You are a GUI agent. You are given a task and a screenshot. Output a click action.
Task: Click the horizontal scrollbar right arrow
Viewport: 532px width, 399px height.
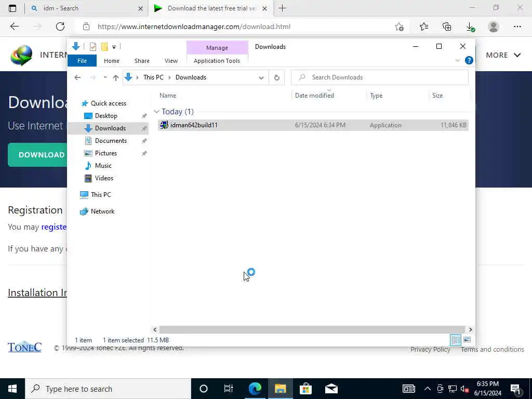coord(470,329)
